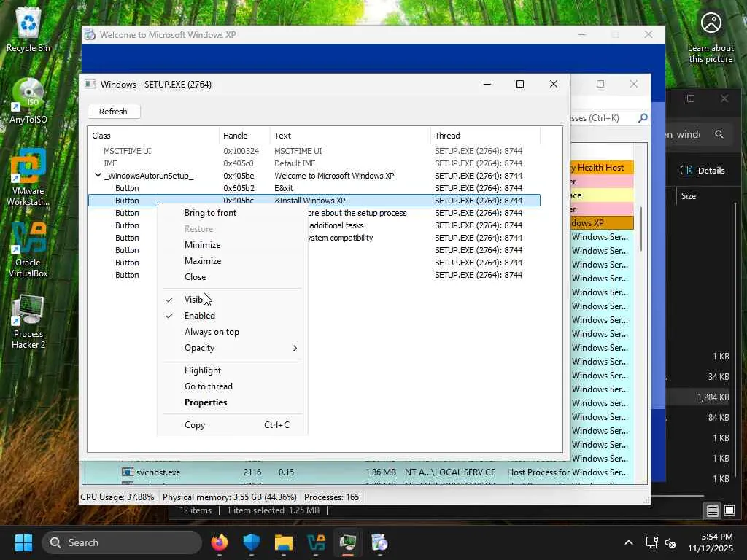Image resolution: width=747 pixels, height=560 pixels.
Task: Choose Close in the context menu
Action: click(232, 277)
